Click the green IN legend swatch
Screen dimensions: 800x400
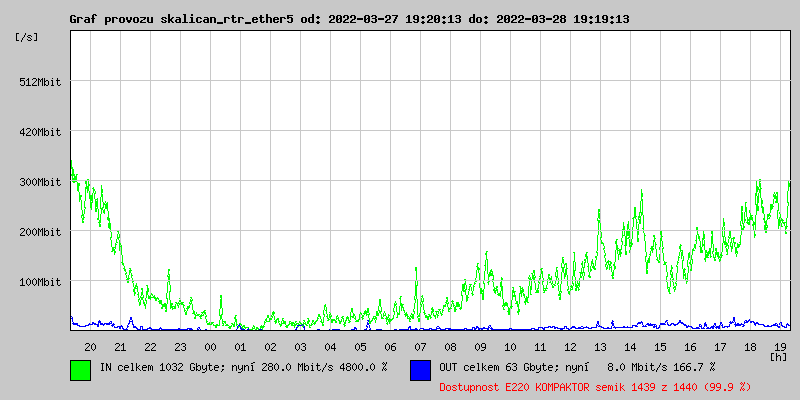click(81, 370)
